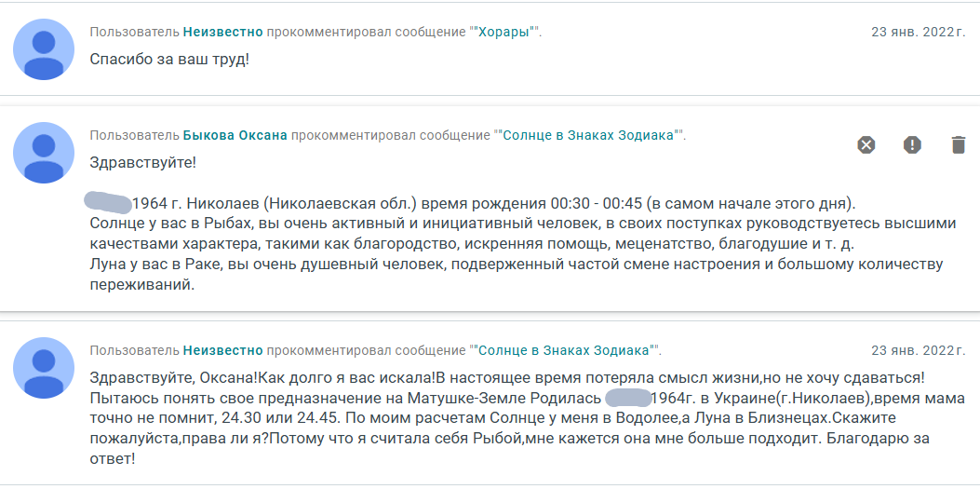980x489 pixels.
Task: Open the "Хорары" post link
Action: coord(504,33)
